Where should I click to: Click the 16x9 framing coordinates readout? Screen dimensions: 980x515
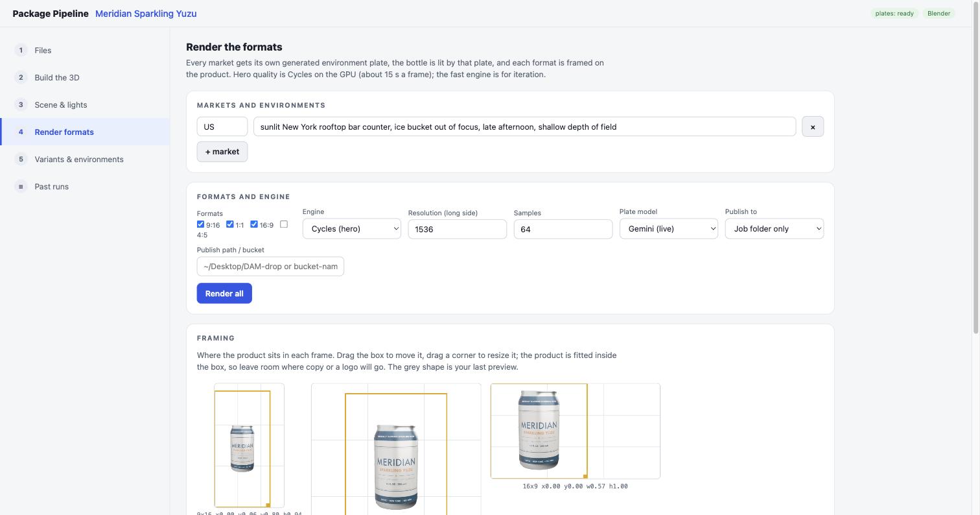(x=575, y=486)
